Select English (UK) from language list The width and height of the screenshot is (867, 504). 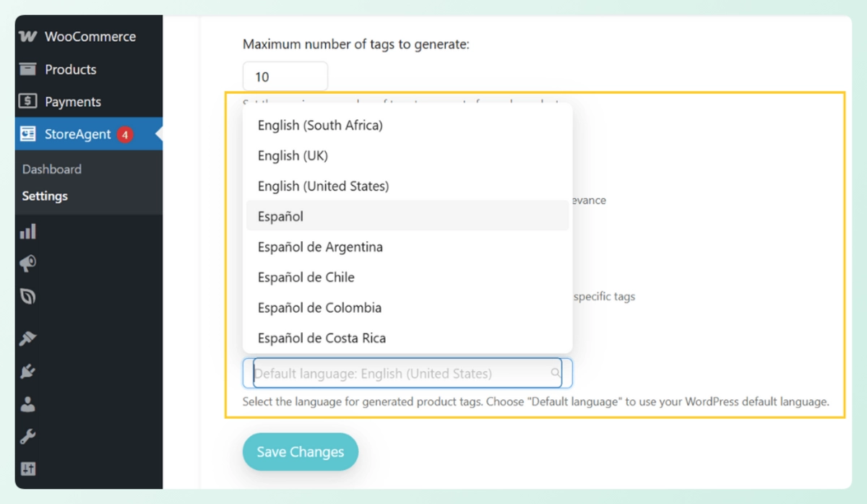pos(293,155)
